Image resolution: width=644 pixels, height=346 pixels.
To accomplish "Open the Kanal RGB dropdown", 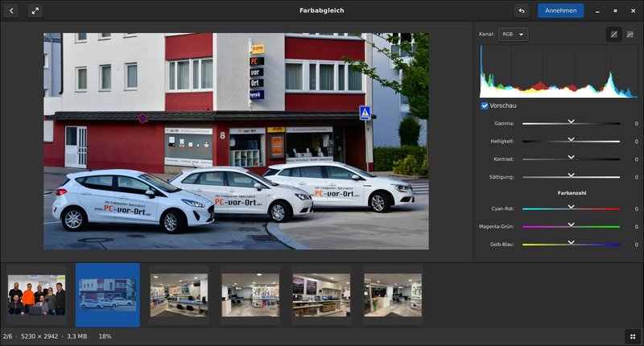I will (513, 35).
